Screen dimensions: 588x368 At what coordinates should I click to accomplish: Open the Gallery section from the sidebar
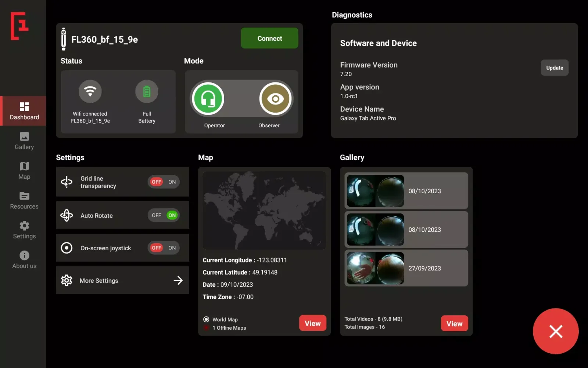[24, 140]
